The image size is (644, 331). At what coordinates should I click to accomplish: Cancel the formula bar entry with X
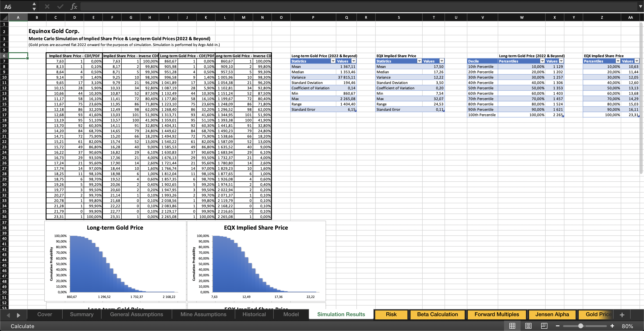[x=47, y=6]
